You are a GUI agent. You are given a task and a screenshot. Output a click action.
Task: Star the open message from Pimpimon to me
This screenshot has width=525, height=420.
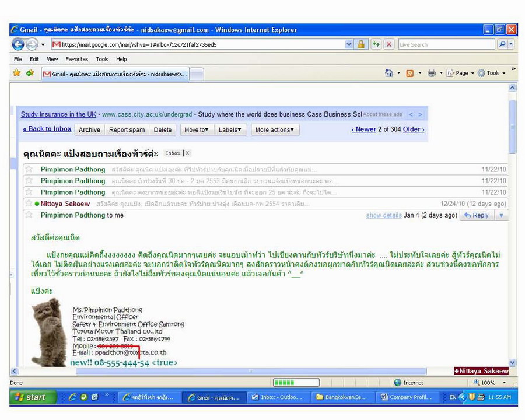pyautogui.click(x=29, y=215)
